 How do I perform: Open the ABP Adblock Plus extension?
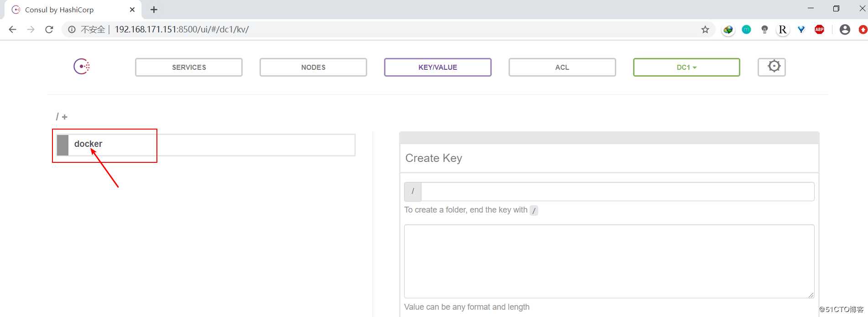pos(820,30)
